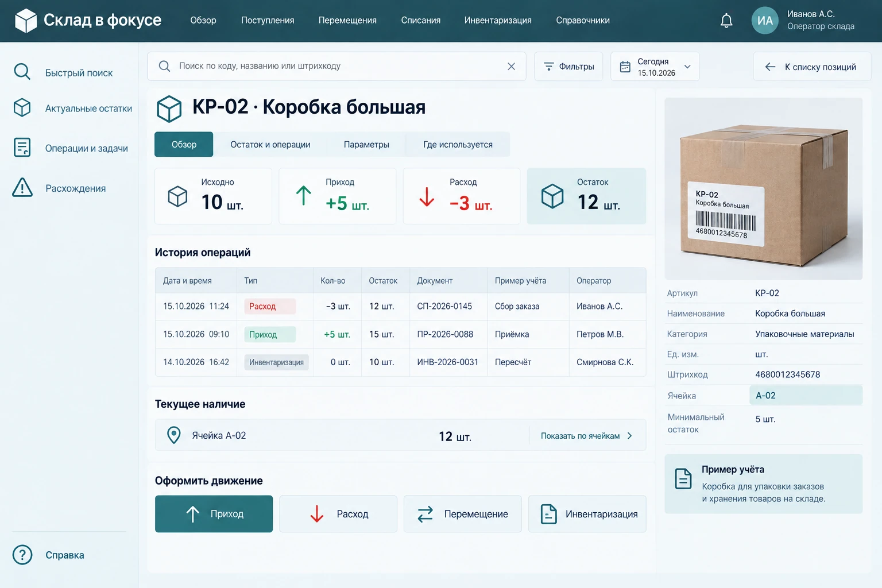Click the magnifier icon in the search bar
882x588 pixels.
tap(164, 67)
